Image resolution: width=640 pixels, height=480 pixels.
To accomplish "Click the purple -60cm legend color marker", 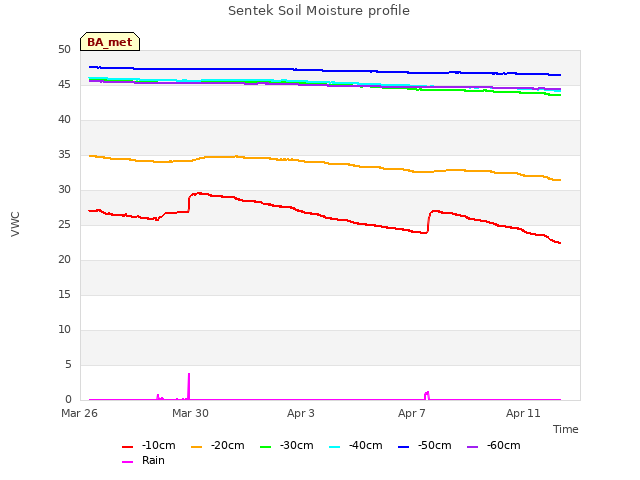I will coord(473,447).
